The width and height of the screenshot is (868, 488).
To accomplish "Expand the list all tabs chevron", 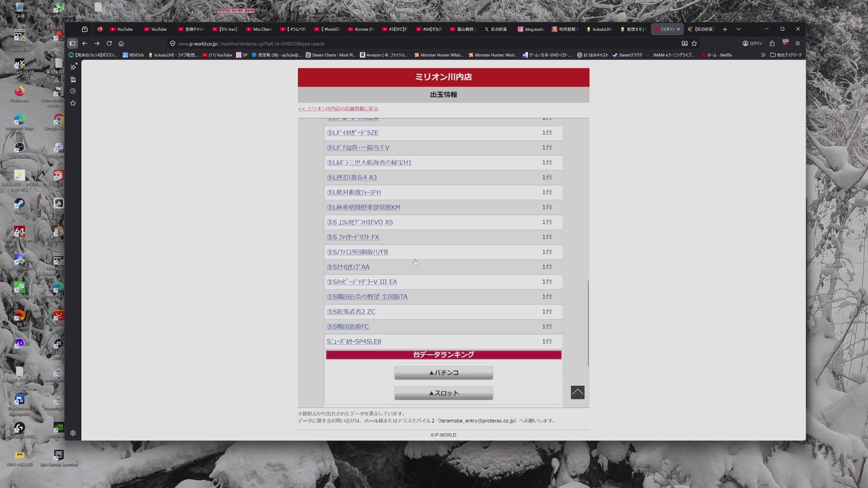I will 739,29.
